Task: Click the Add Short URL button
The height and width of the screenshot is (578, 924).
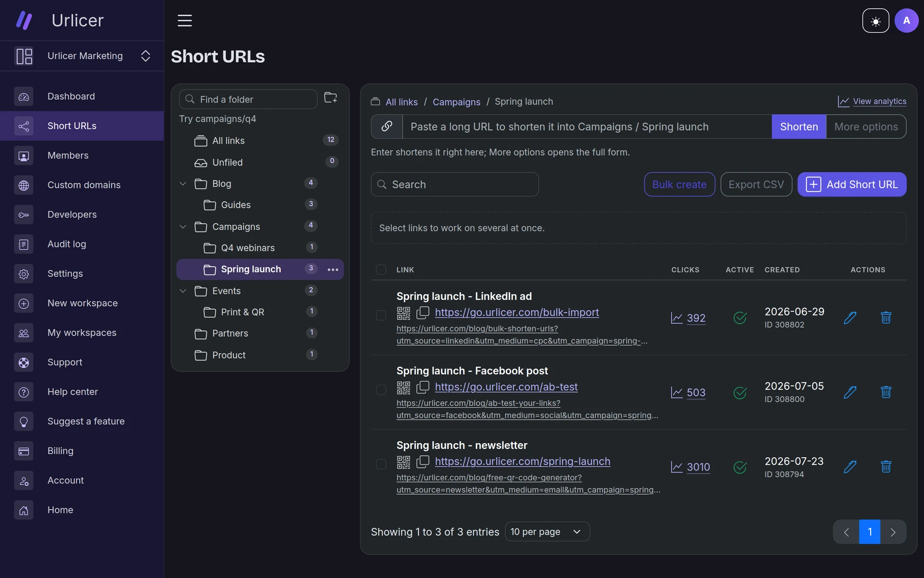Action: point(852,184)
